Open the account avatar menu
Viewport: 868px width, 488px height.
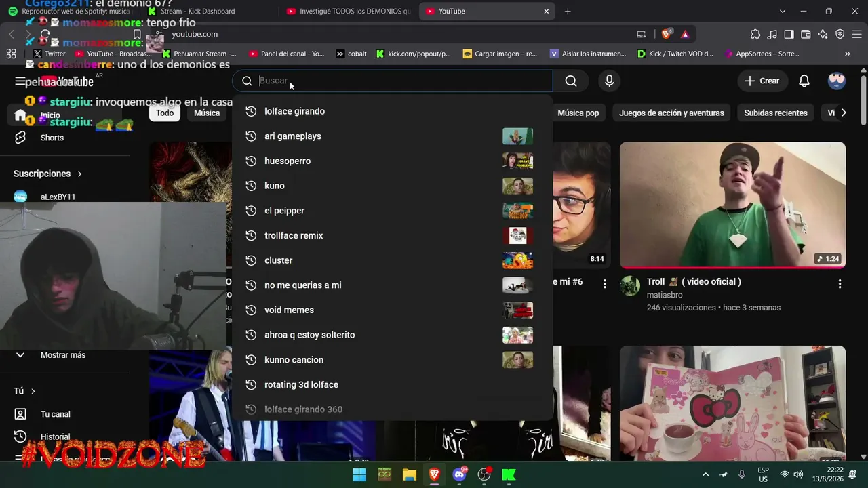pyautogui.click(x=837, y=81)
